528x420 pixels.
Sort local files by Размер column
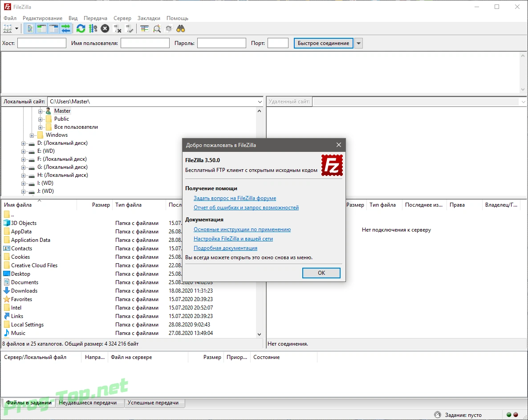point(95,205)
